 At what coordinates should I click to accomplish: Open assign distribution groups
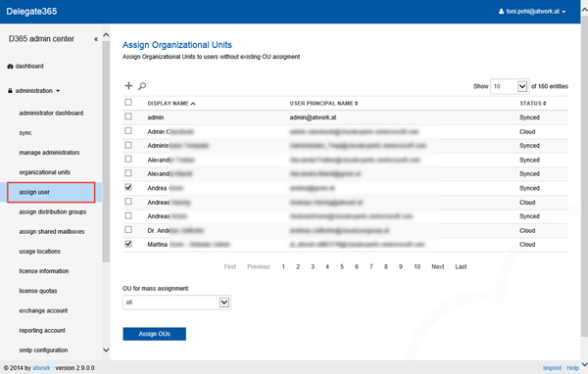(x=53, y=212)
